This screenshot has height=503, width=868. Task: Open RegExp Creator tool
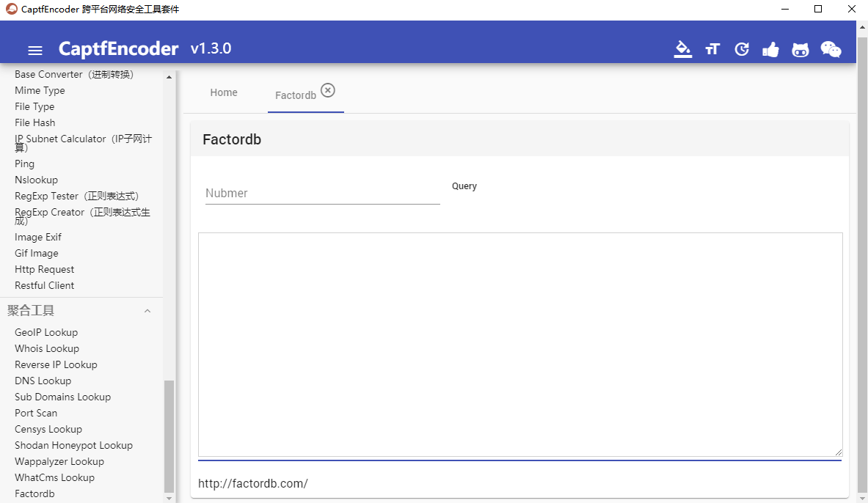[x=82, y=216]
